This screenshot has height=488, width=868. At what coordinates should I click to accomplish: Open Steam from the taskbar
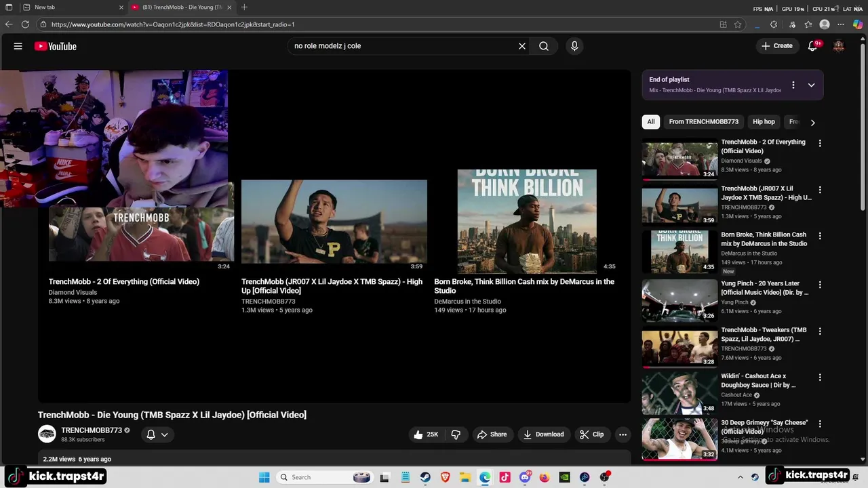[x=425, y=477]
